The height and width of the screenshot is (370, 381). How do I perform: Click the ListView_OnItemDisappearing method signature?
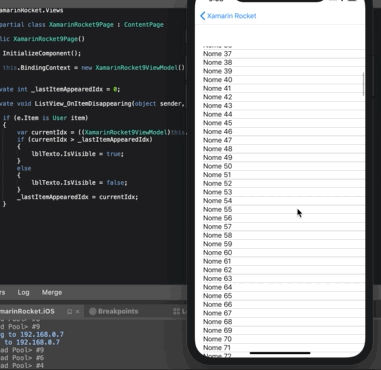point(92,104)
